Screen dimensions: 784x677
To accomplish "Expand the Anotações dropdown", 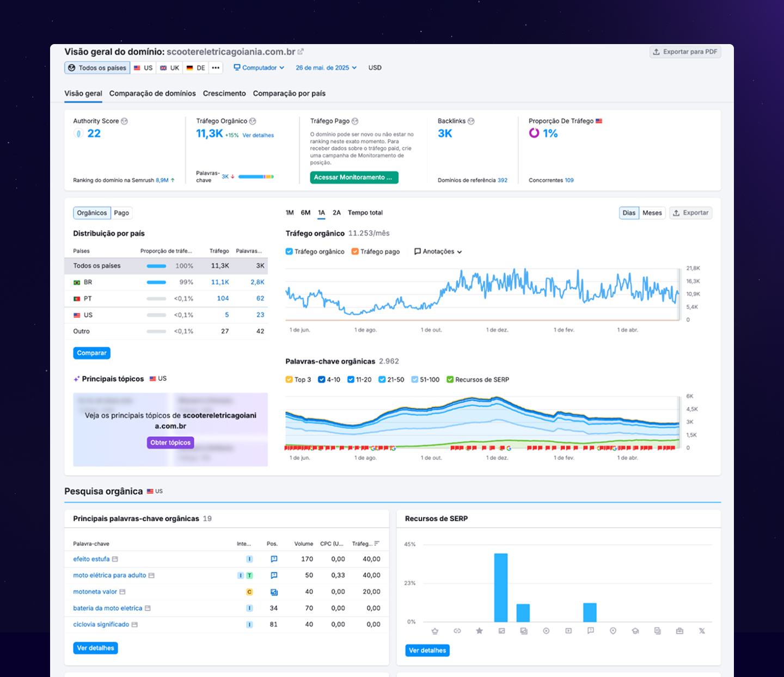I will coord(438,251).
